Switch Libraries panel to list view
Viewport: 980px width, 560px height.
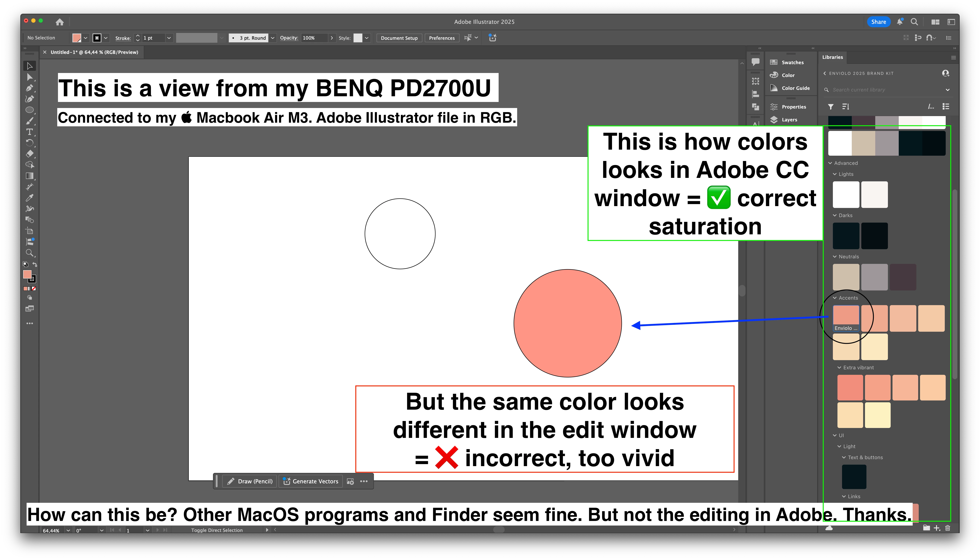click(x=946, y=107)
